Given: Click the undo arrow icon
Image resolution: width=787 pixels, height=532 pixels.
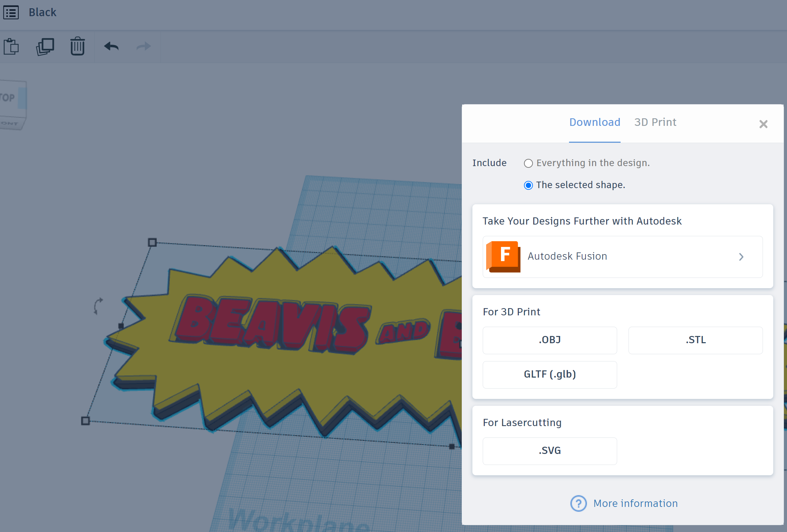Looking at the screenshot, I should 112,46.
